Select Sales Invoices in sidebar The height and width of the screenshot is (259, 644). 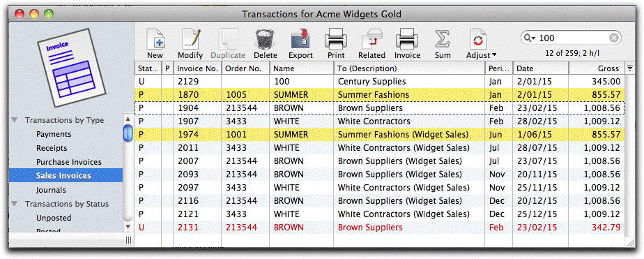[x=66, y=175]
